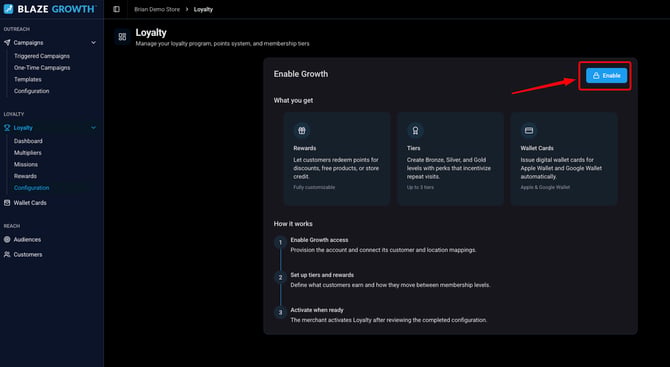
Task: Click the Campaigns menu label
Action: tap(28, 43)
